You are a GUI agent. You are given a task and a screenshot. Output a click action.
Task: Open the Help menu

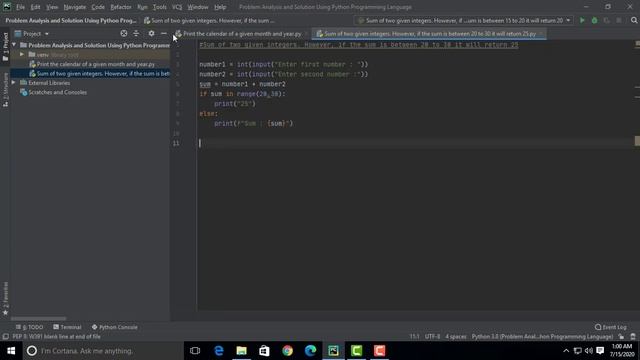[220, 7]
